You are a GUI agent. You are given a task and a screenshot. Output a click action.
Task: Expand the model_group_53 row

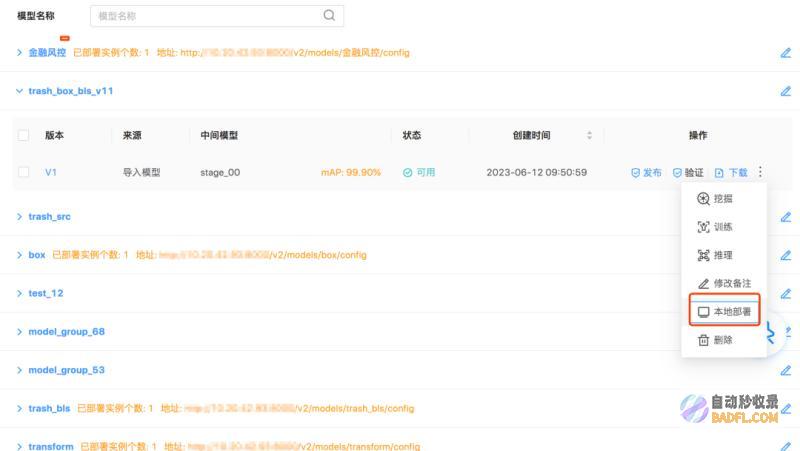coord(19,370)
